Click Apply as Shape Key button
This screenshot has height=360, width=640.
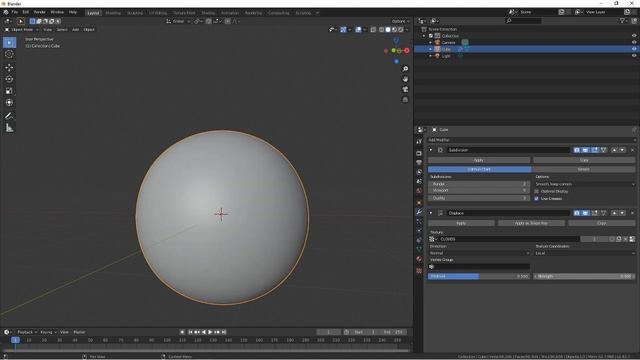pyautogui.click(x=531, y=223)
